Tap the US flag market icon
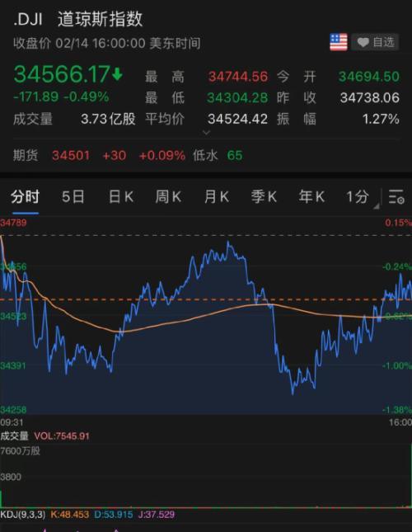412x532 pixels. click(x=339, y=42)
